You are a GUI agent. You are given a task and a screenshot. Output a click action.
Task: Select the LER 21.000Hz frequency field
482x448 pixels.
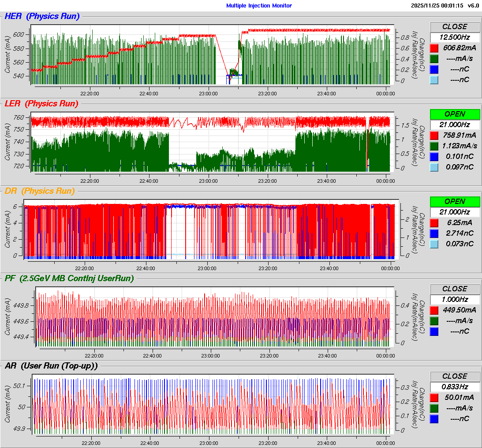pos(455,124)
